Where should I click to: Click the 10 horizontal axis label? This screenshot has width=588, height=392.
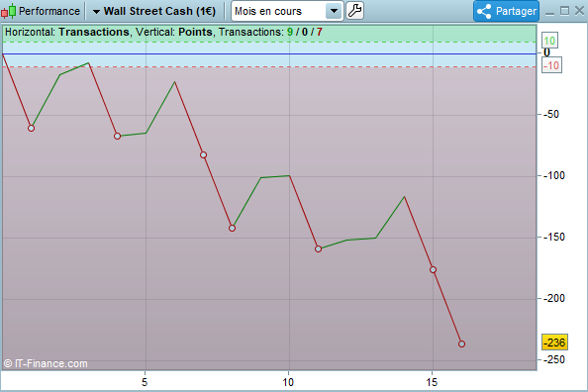click(288, 382)
